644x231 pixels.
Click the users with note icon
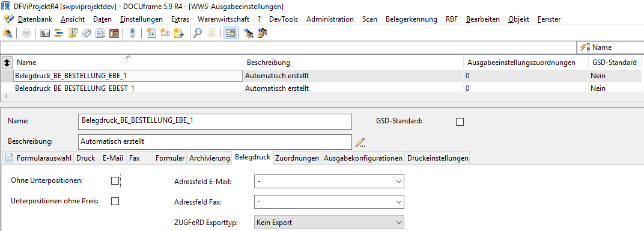pyautogui.click(x=263, y=33)
